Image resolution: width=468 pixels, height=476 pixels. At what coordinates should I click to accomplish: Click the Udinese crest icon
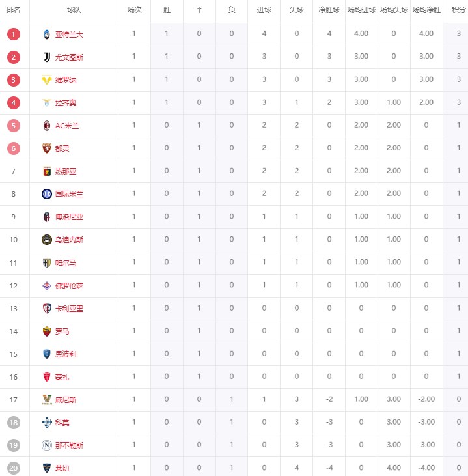pyautogui.click(x=46, y=240)
